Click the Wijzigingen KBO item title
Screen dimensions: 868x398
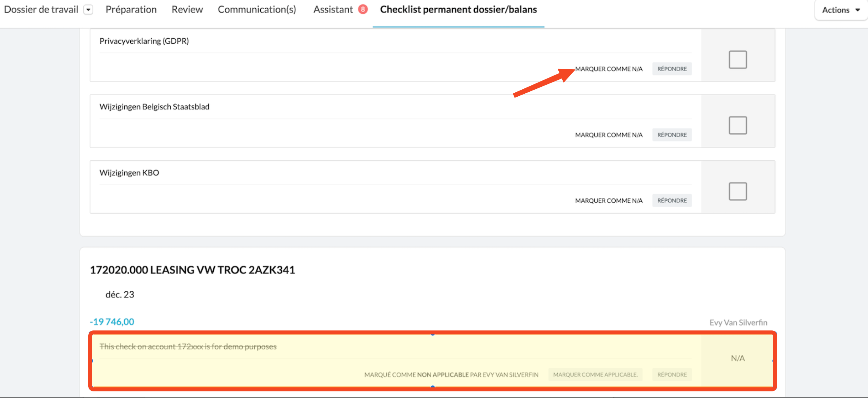[x=129, y=173]
